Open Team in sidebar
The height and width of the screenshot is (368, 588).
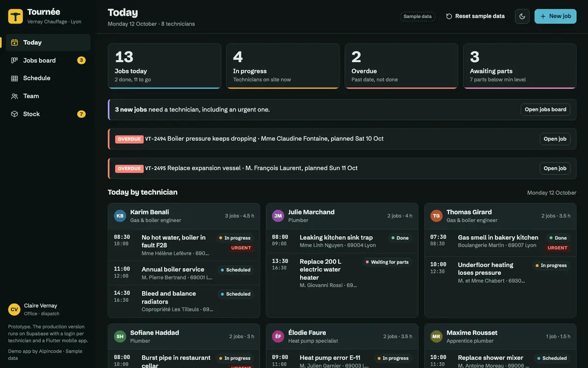(48, 96)
